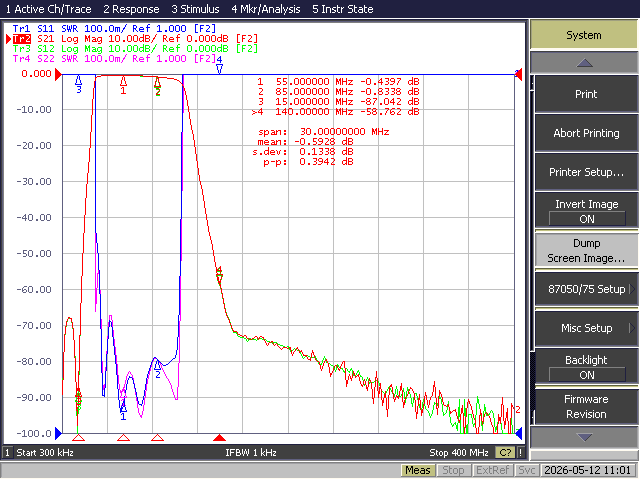Open the 5 Instr State menu

tap(343, 9)
